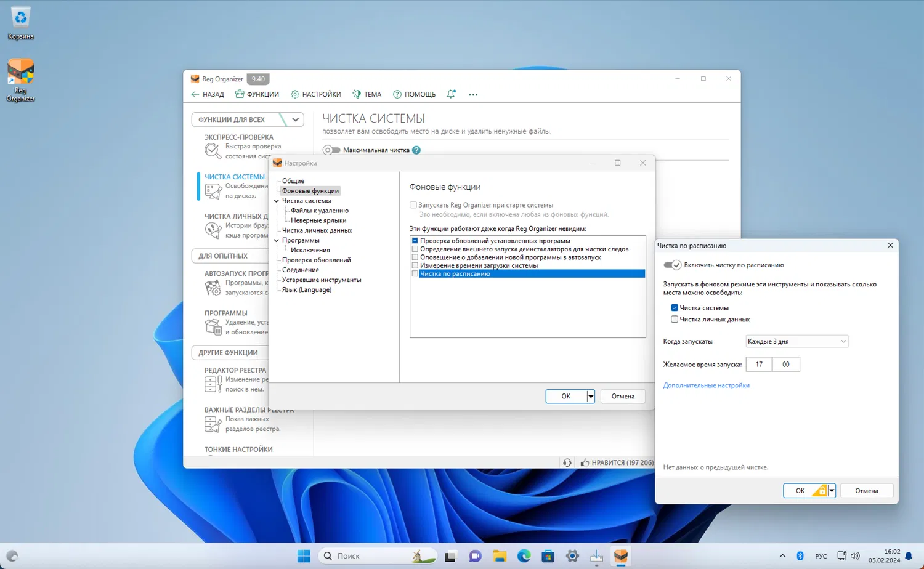This screenshot has width=924, height=569.
Task: Expand the Другие функции section header
Action: pyautogui.click(x=230, y=353)
